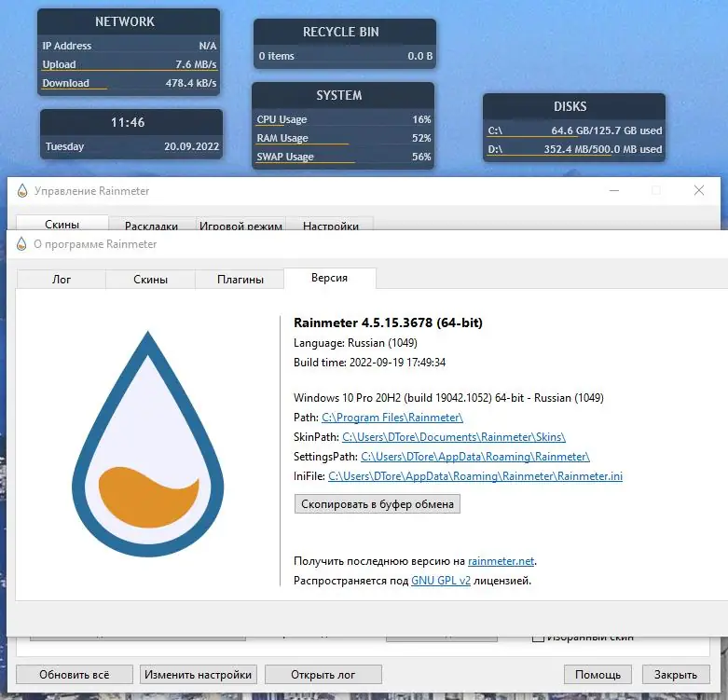Open the SkinPath Documents\Rainmeter\Skins link
The height and width of the screenshot is (700, 728).
tap(454, 437)
